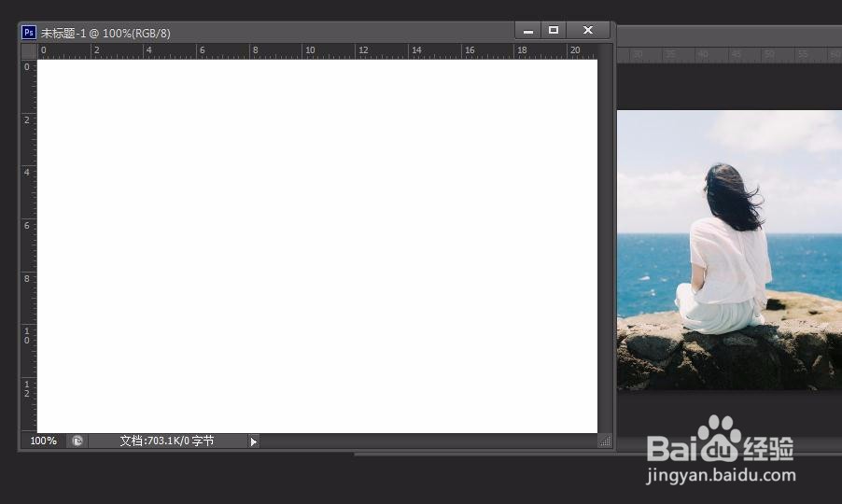Close the 未标题-1 document window
The height and width of the screenshot is (504, 842).
(588, 31)
